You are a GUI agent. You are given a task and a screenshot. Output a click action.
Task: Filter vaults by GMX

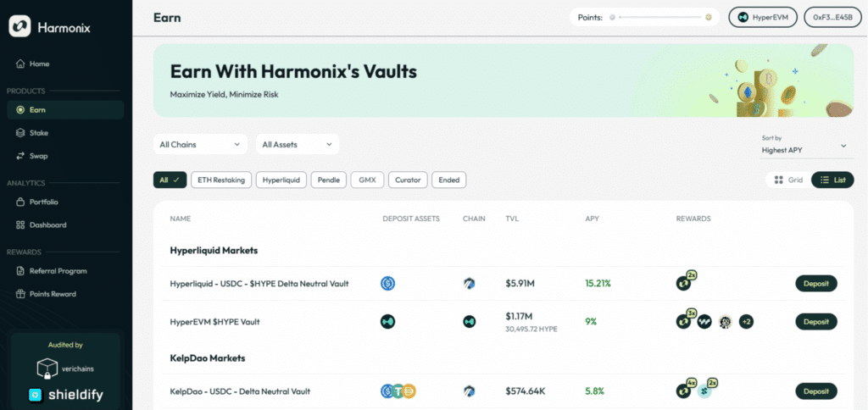click(368, 180)
